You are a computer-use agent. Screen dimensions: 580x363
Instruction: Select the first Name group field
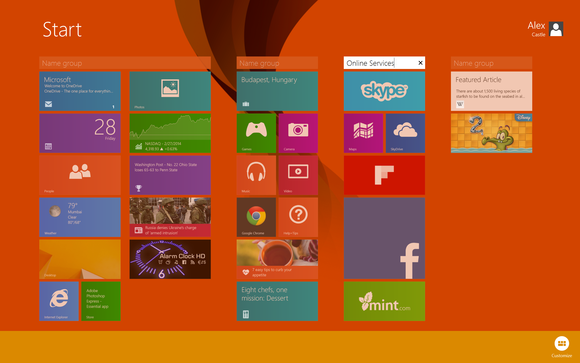click(x=125, y=63)
